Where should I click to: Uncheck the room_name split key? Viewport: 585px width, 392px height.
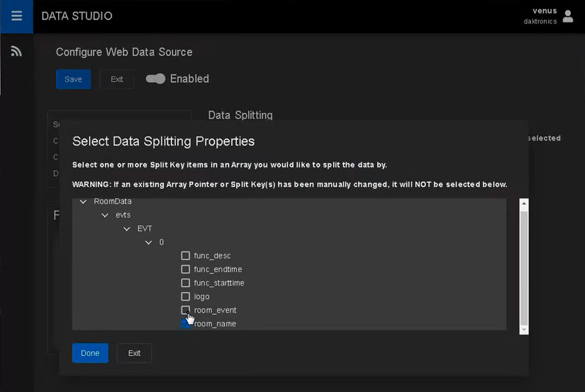coord(185,323)
